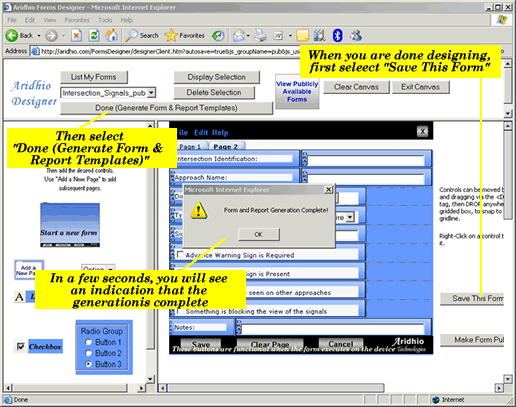The image size is (516, 407).
Task: Select Button 2 radio option
Action: click(x=88, y=353)
